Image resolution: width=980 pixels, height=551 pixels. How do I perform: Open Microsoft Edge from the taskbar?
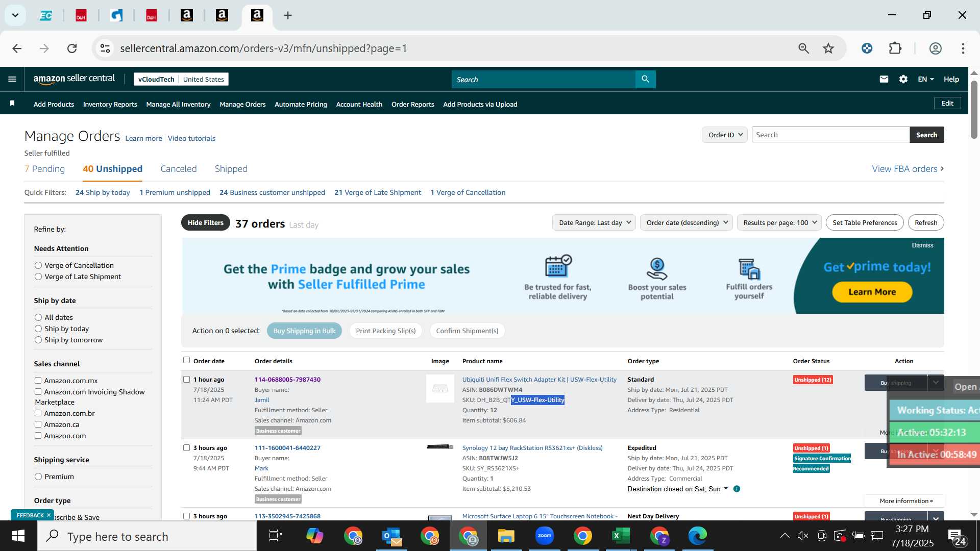coord(697,536)
